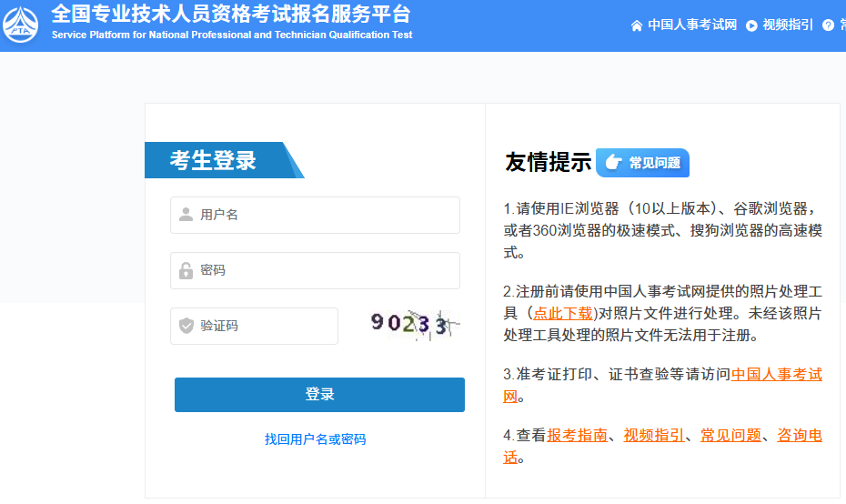Click the lock icon in the 密码 field
The height and width of the screenshot is (504, 846).
186,271
